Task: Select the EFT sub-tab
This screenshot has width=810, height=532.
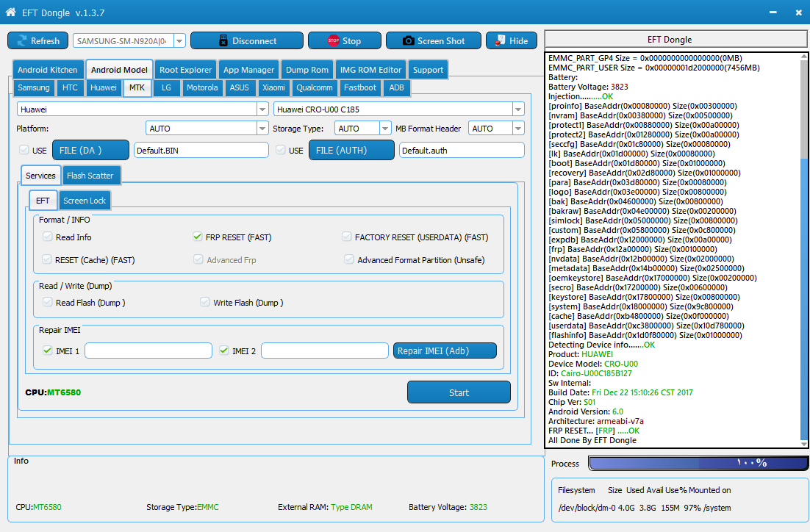Action: click(x=43, y=201)
